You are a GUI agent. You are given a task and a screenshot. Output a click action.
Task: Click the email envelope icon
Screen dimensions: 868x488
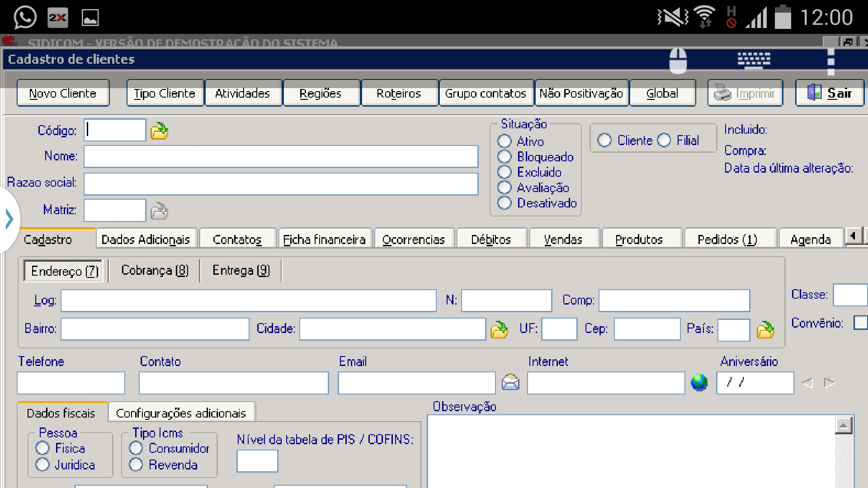510,383
